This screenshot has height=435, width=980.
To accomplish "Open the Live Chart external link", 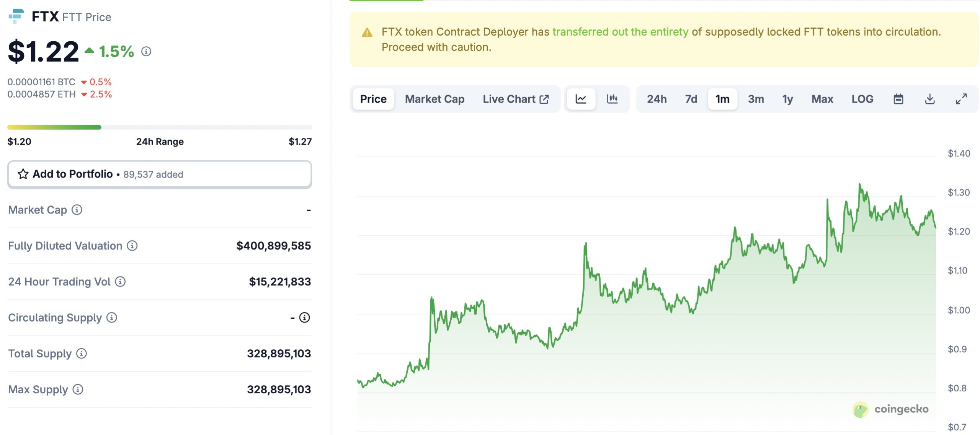I will coord(515,99).
